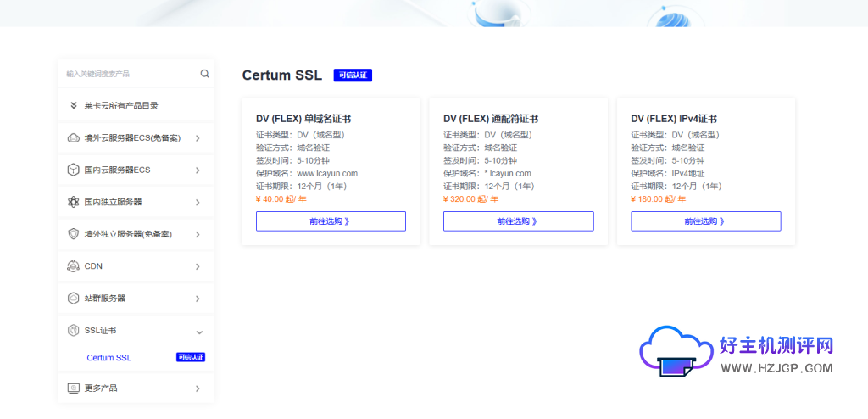Collapse the SSL证书 section arrow
The image size is (868, 419).
pos(198,331)
